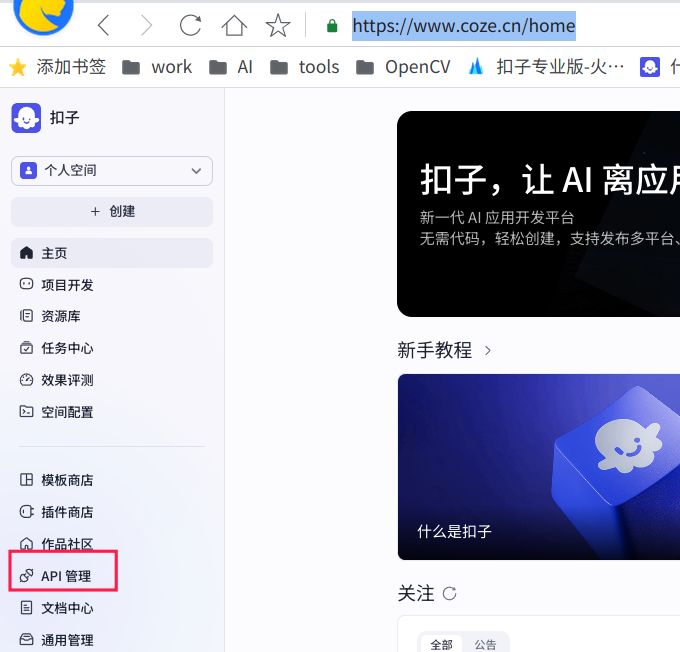Select 主页 in the sidebar
680x652 pixels.
click(x=112, y=253)
